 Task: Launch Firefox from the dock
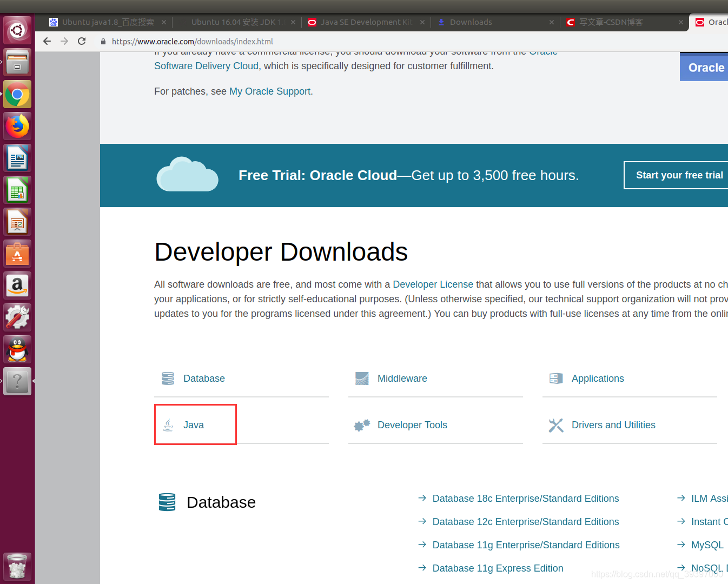click(x=17, y=126)
